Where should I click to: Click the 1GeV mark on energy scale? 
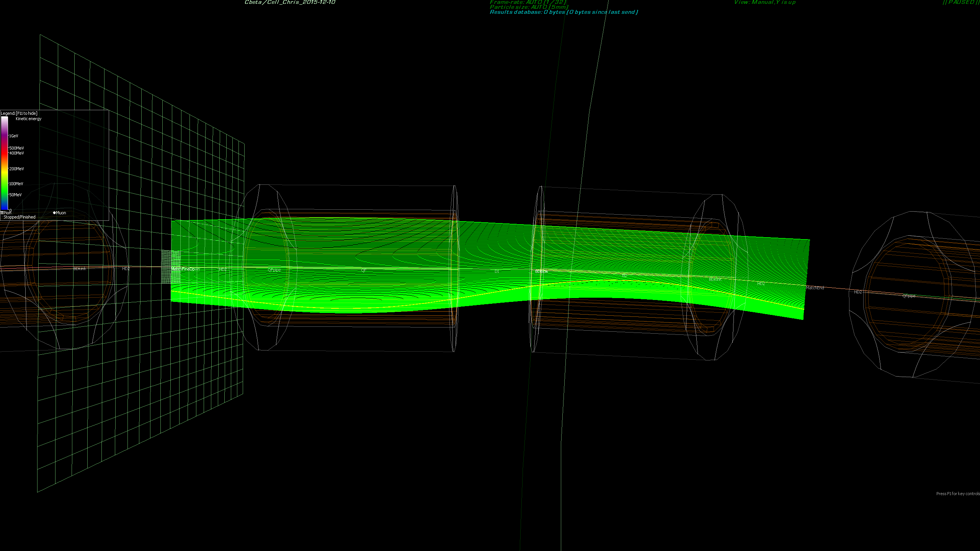pyautogui.click(x=14, y=136)
